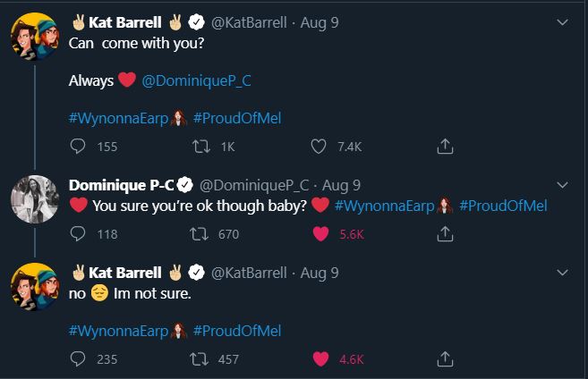Screen dimensions: 588x379
Task: Reply to the 'Im not sure' tweet
Action: [x=76, y=359]
